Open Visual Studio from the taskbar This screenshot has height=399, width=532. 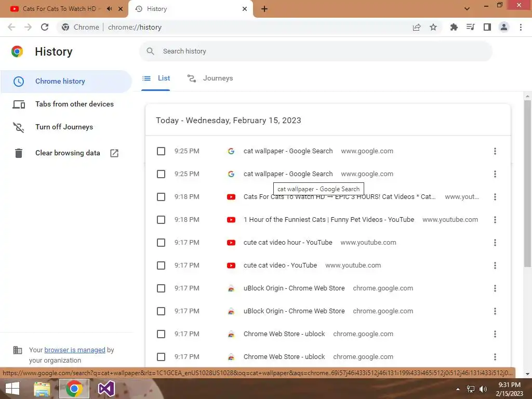coord(106,389)
